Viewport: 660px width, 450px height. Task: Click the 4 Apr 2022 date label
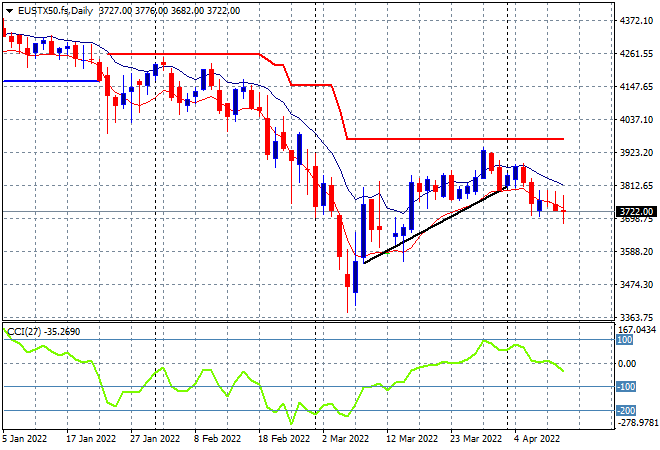click(537, 439)
